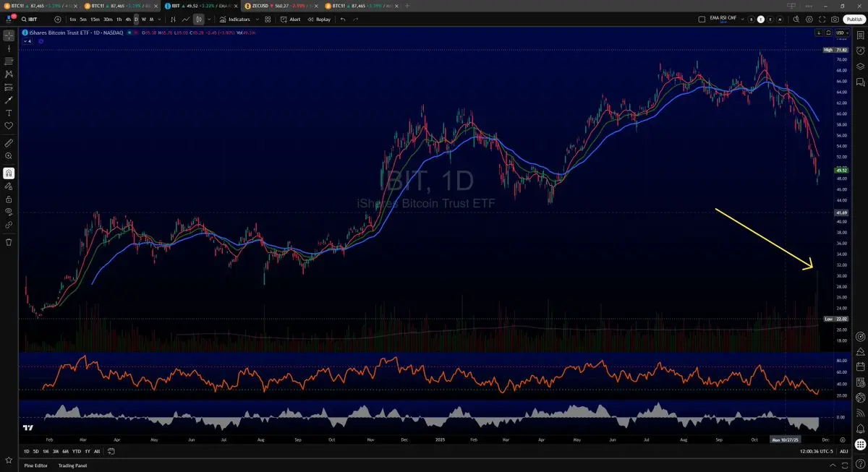
Task: Open the USD currency dropdown
Action: pyautogui.click(x=841, y=33)
